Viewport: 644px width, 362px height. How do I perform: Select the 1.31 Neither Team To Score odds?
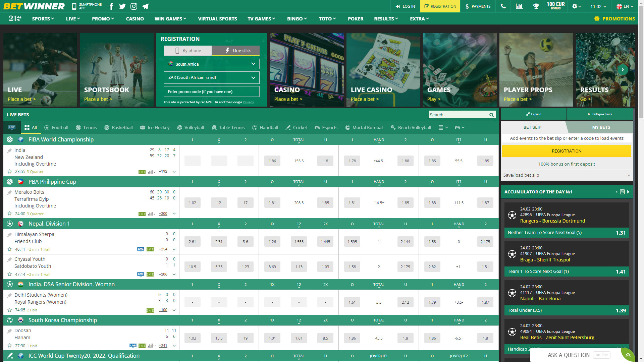[621, 233]
